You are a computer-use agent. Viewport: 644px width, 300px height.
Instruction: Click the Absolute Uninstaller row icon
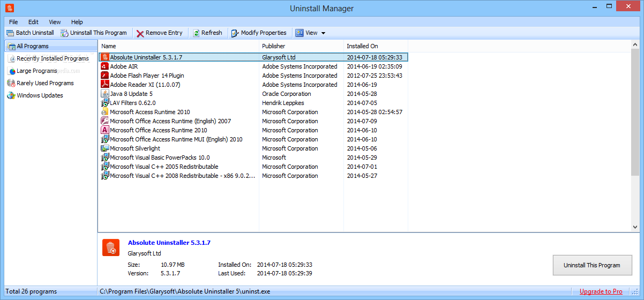[105, 57]
